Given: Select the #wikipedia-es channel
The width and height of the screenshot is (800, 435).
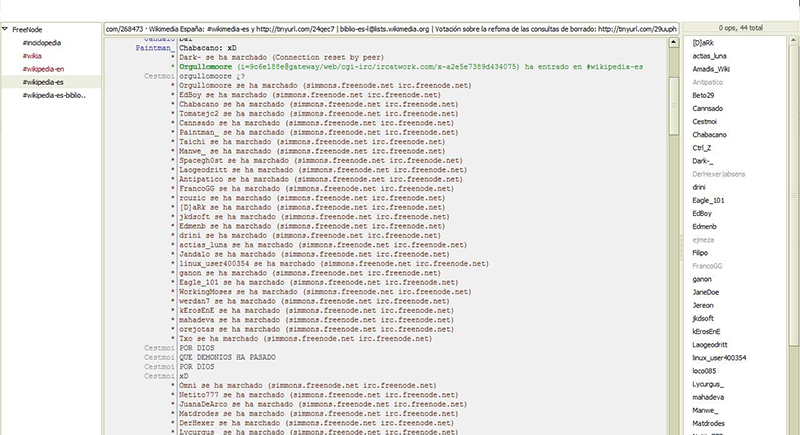Looking at the screenshot, I should [43, 81].
